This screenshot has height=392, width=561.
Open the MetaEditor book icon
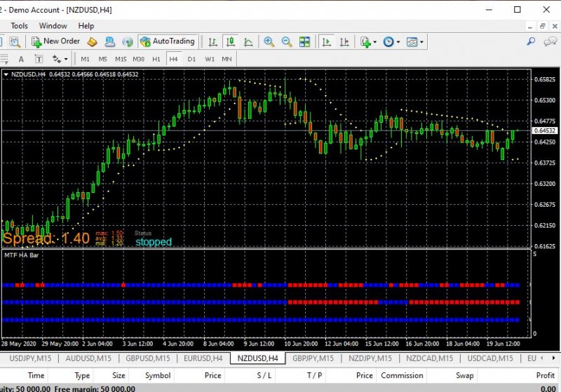(x=93, y=42)
